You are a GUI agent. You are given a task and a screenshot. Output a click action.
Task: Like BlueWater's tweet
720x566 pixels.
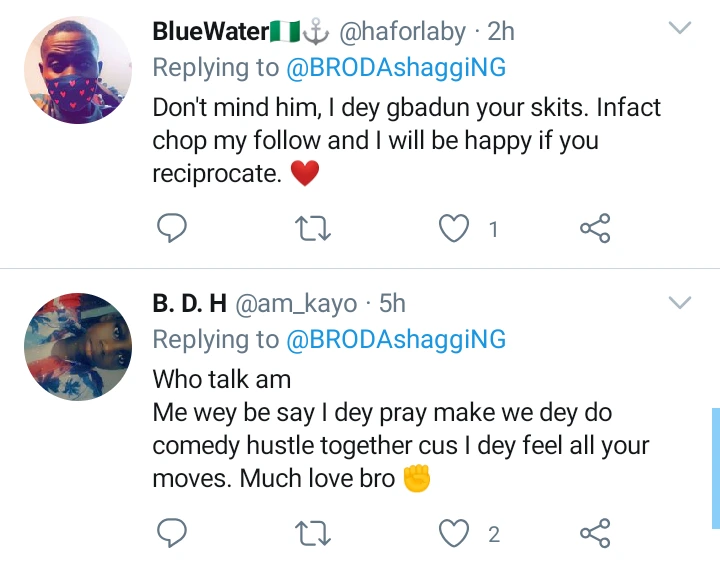pyautogui.click(x=456, y=229)
